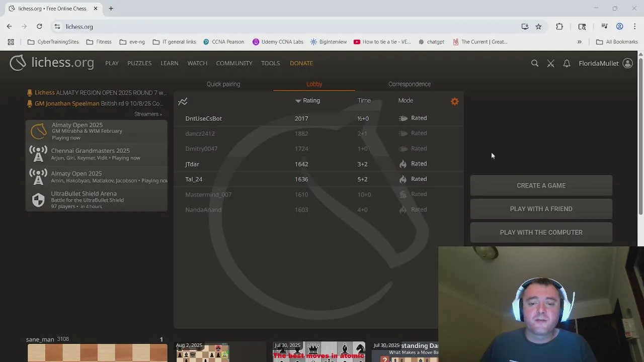Open the notifications bell icon
Image resolution: width=644 pixels, height=362 pixels.
click(567, 63)
